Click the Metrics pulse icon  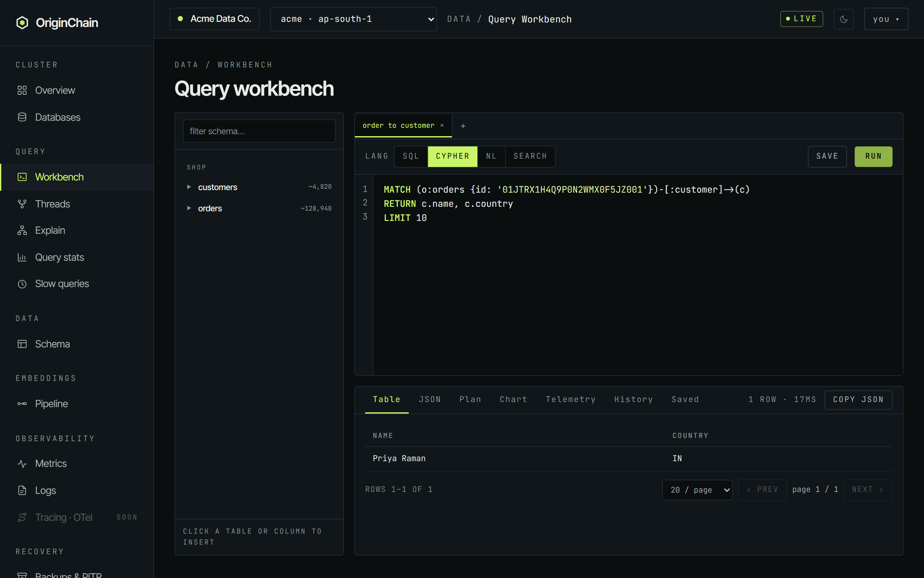tap(22, 464)
